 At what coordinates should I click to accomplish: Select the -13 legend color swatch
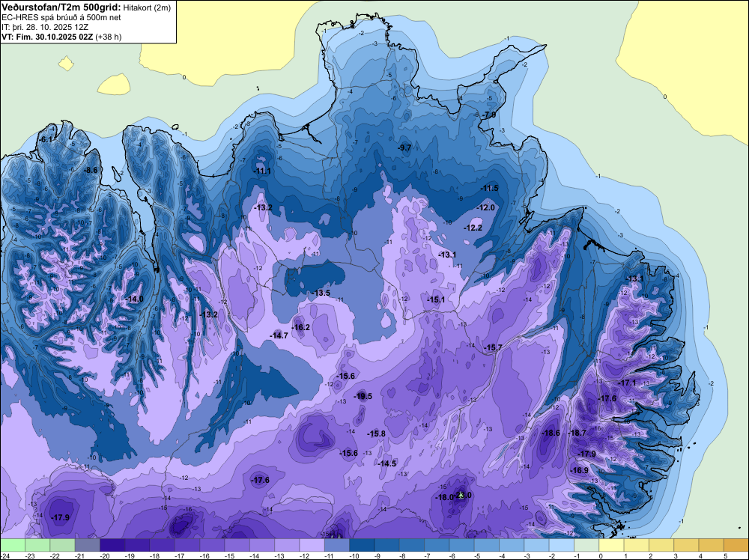287,545
